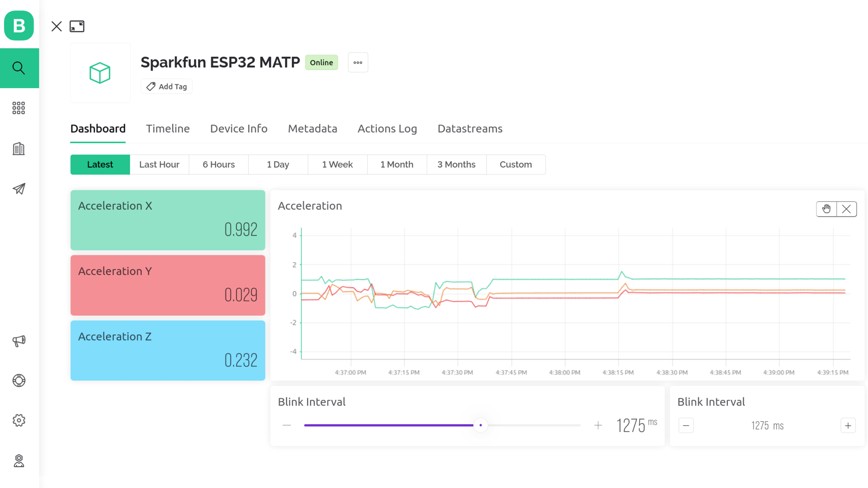Switch to the Timeline tab

[x=168, y=129]
